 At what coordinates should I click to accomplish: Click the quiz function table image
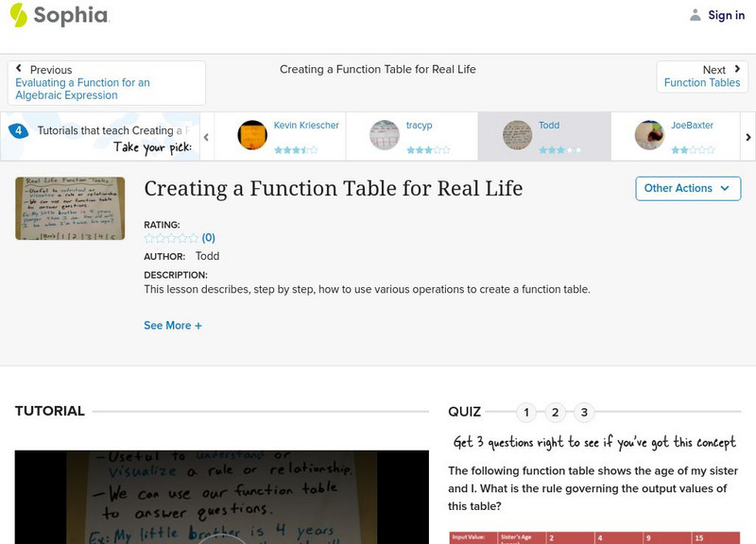click(x=594, y=537)
